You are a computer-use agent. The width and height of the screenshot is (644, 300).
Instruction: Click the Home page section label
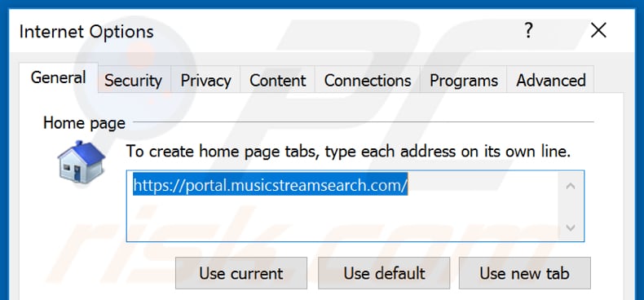tap(84, 123)
